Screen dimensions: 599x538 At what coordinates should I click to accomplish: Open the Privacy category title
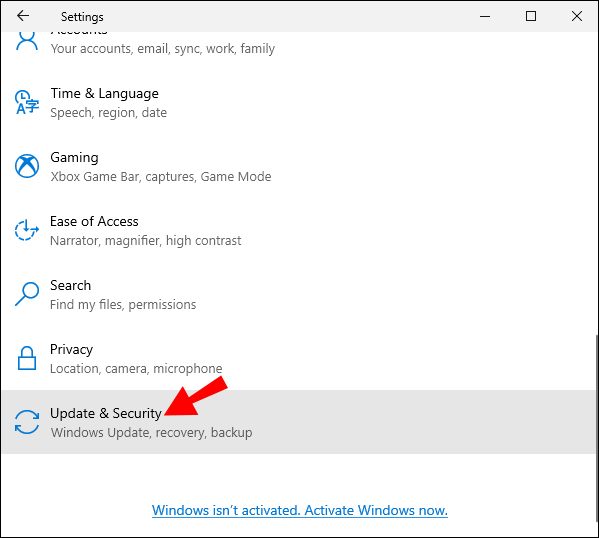pyautogui.click(x=71, y=350)
